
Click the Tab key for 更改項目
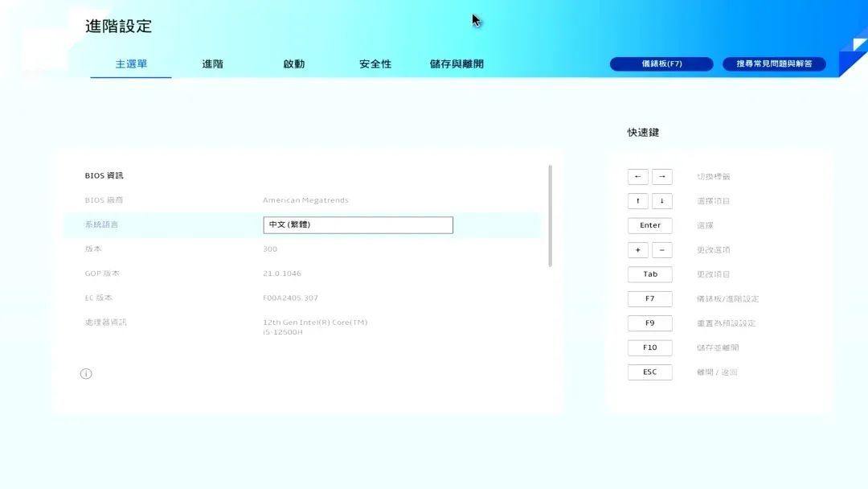pyautogui.click(x=649, y=274)
